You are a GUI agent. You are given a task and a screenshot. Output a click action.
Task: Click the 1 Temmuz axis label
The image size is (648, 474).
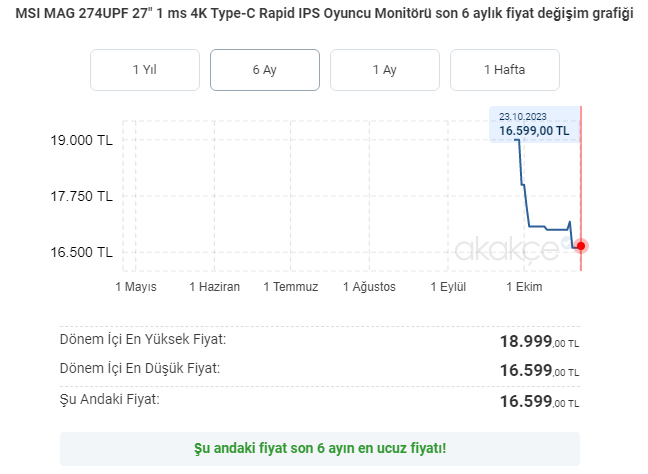(291, 287)
